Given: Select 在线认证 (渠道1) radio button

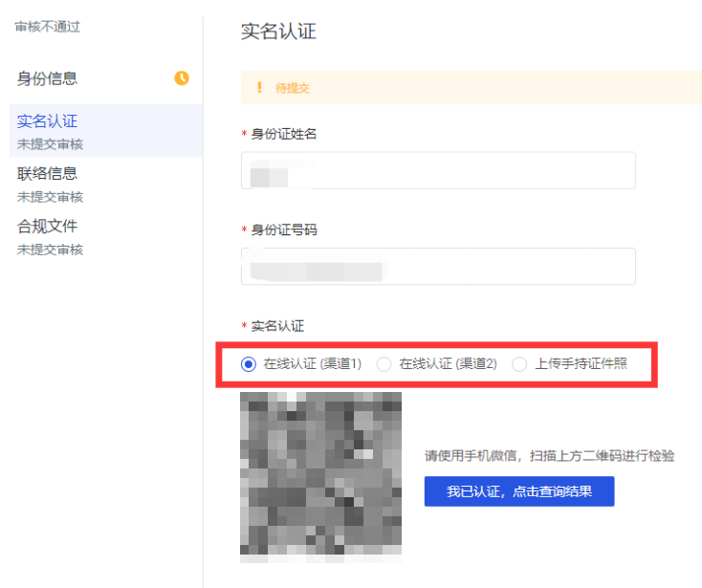Looking at the screenshot, I should pos(249,364).
